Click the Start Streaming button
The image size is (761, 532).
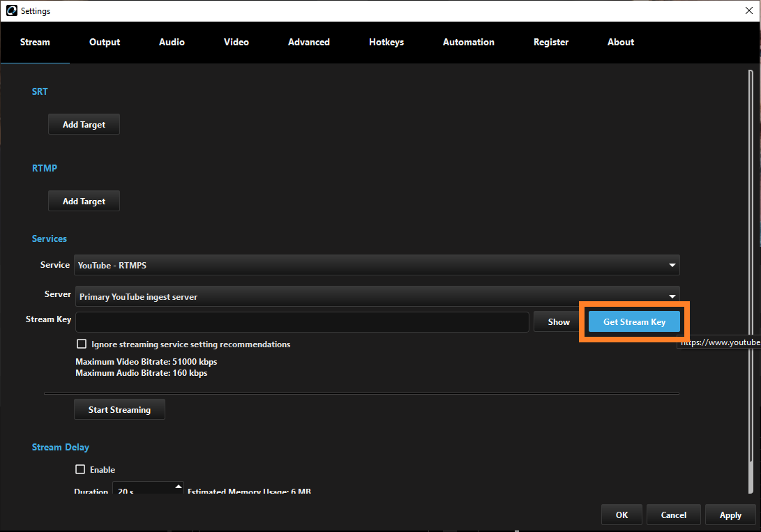(x=119, y=410)
